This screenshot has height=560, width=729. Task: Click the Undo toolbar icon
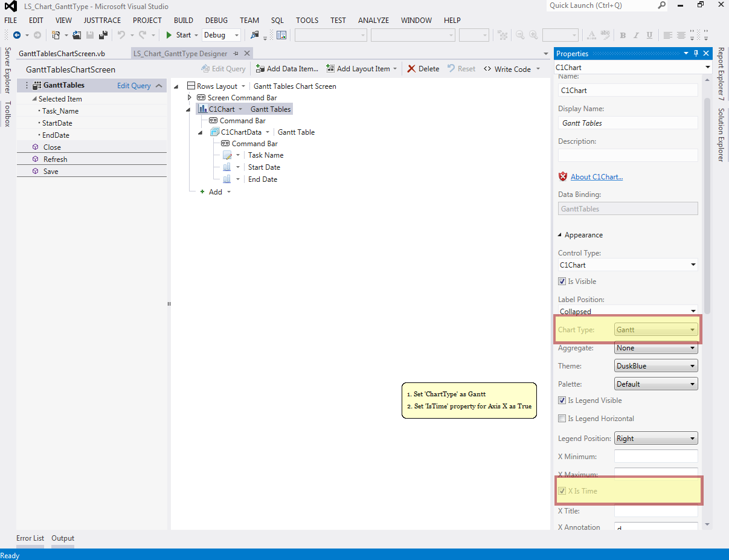(121, 35)
